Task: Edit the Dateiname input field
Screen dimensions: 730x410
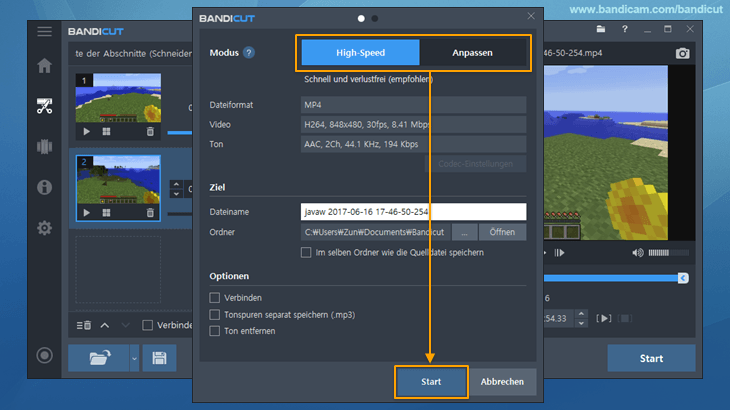Action: click(x=413, y=212)
